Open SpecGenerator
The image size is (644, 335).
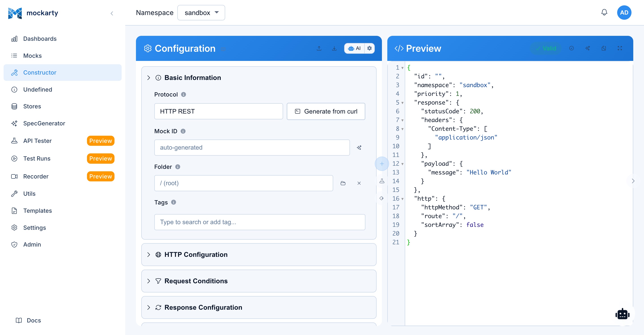(63, 123)
